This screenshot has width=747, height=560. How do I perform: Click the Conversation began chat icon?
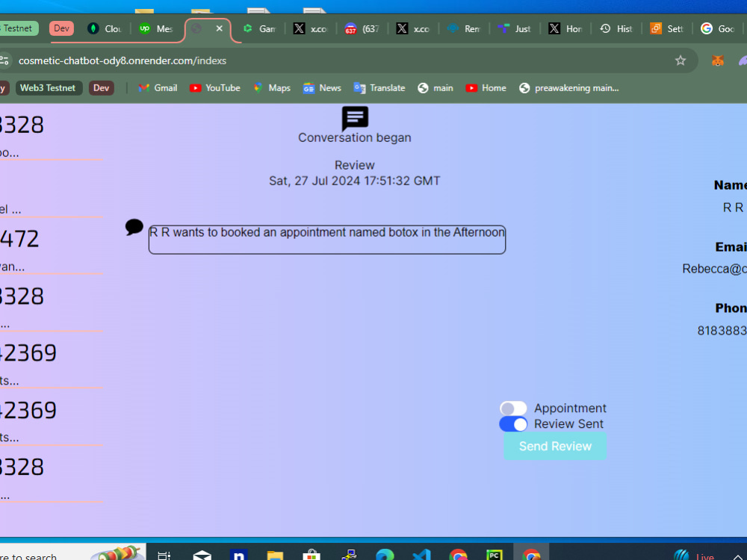click(355, 118)
